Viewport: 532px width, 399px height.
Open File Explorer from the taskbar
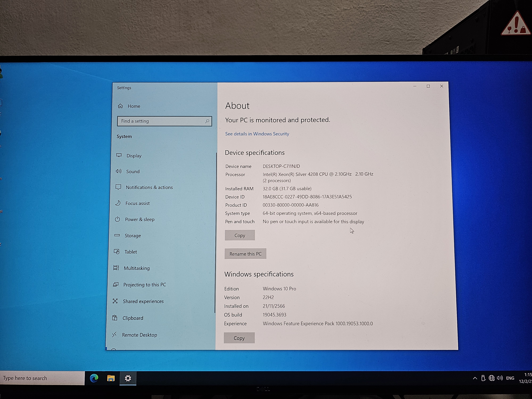tap(111, 378)
